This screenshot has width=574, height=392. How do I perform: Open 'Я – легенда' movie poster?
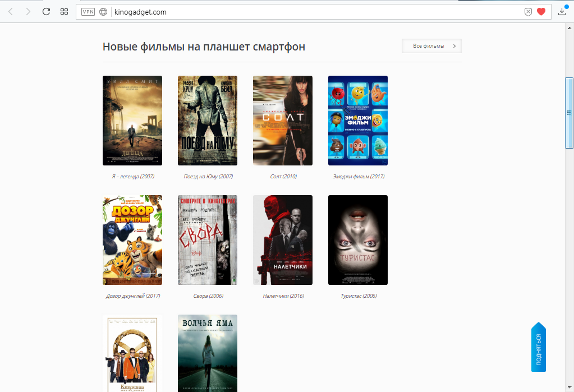click(132, 121)
